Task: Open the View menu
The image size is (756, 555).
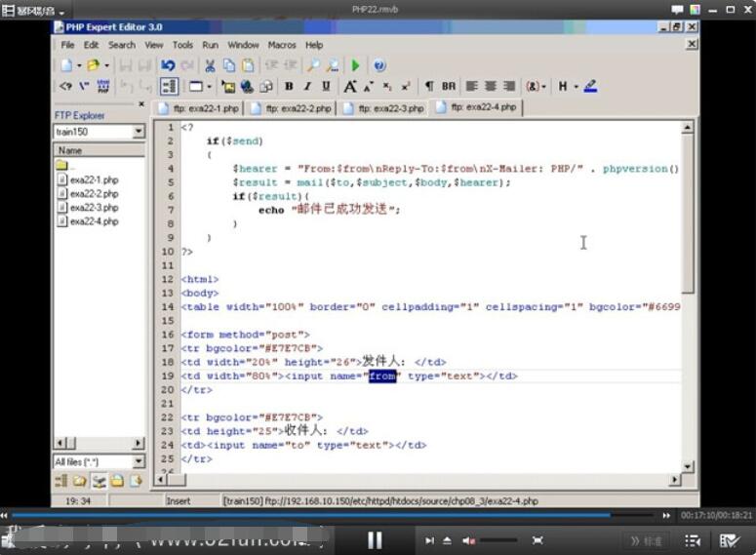Action: (154, 45)
